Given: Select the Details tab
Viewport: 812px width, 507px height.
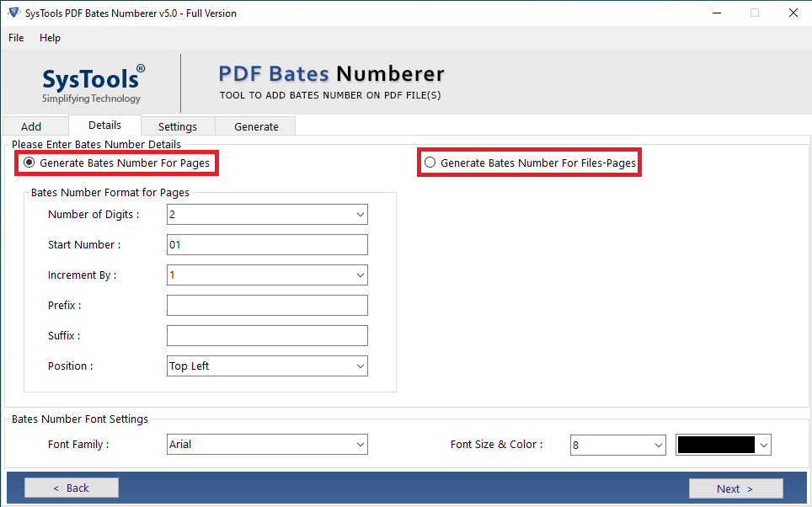Looking at the screenshot, I should click(x=104, y=125).
